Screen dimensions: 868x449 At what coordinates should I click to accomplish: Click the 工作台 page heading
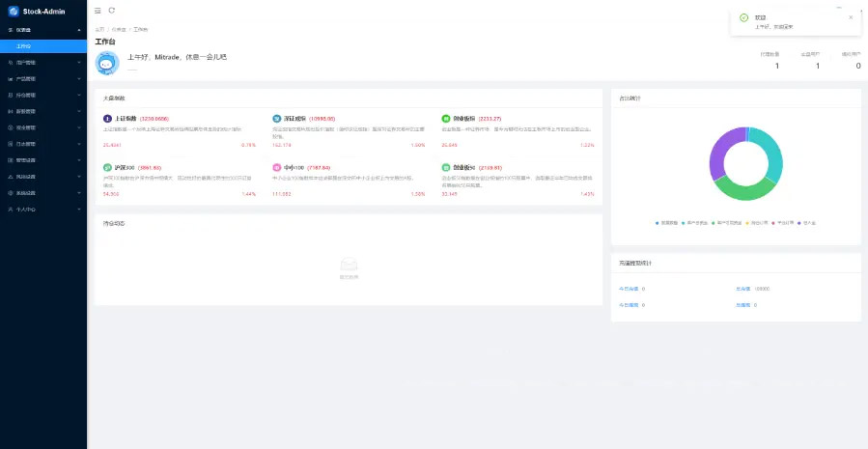pos(105,42)
